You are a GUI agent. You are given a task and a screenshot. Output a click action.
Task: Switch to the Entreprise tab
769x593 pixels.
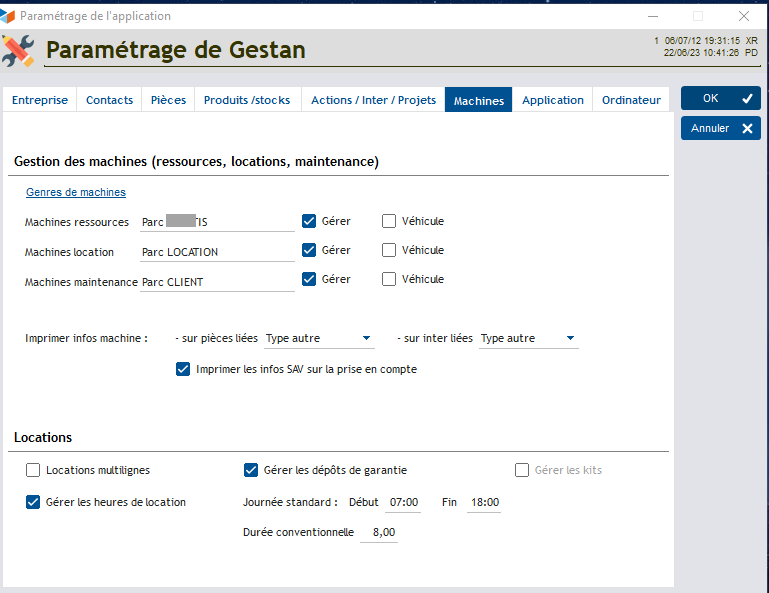point(40,100)
